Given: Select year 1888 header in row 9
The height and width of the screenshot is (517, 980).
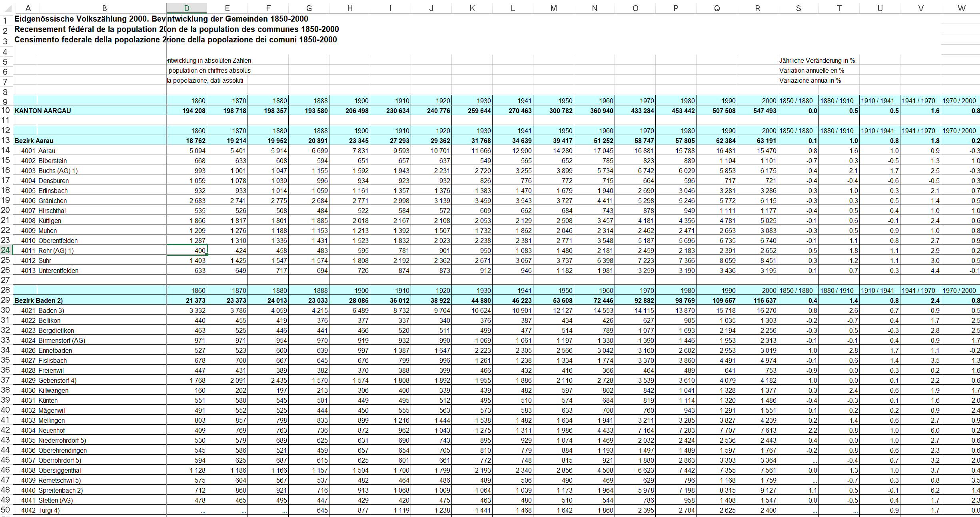Looking at the screenshot, I should pyautogui.click(x=309, y=101).
